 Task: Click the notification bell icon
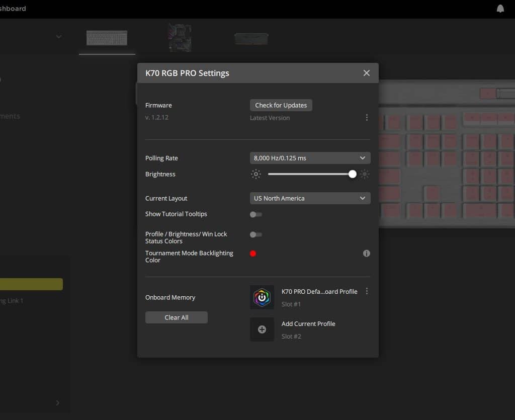coord(500,9)
